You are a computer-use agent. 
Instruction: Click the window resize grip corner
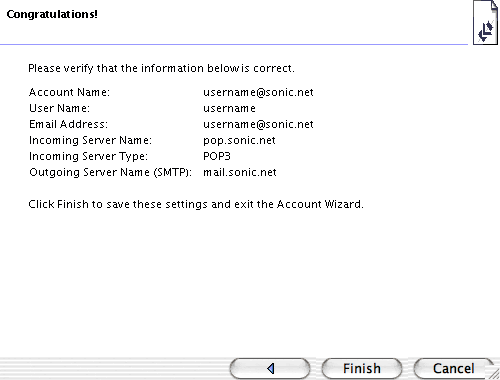[495, 374]
